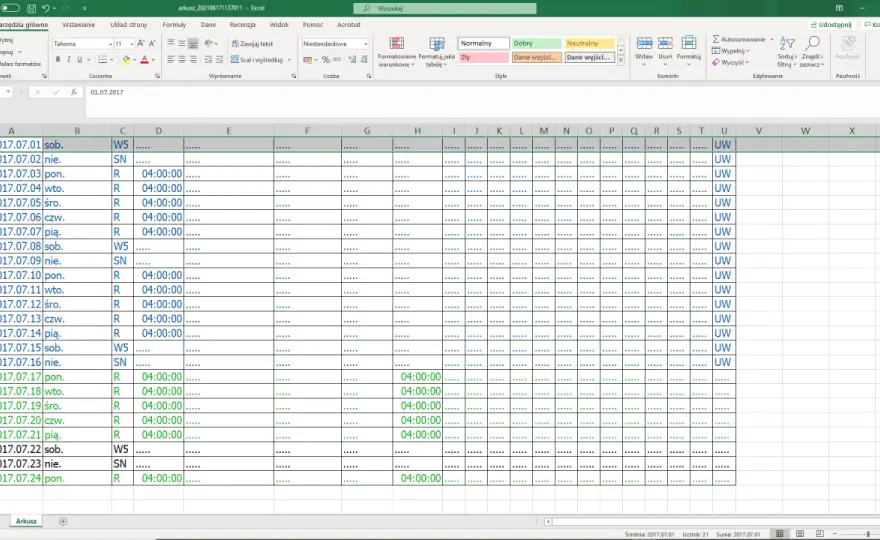Click the Autosumowanie sigma button
The image size is (880, 540).
pos(738,39)
